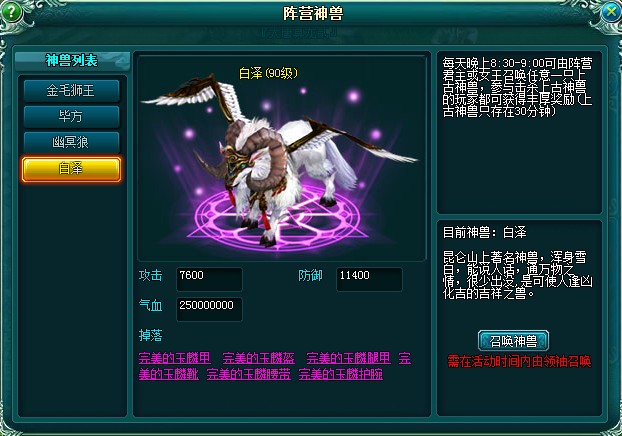Click the yellow 白泽 (90级) title label
The width and height of the screenshot is (622, 436).
[x=268, y=73]
